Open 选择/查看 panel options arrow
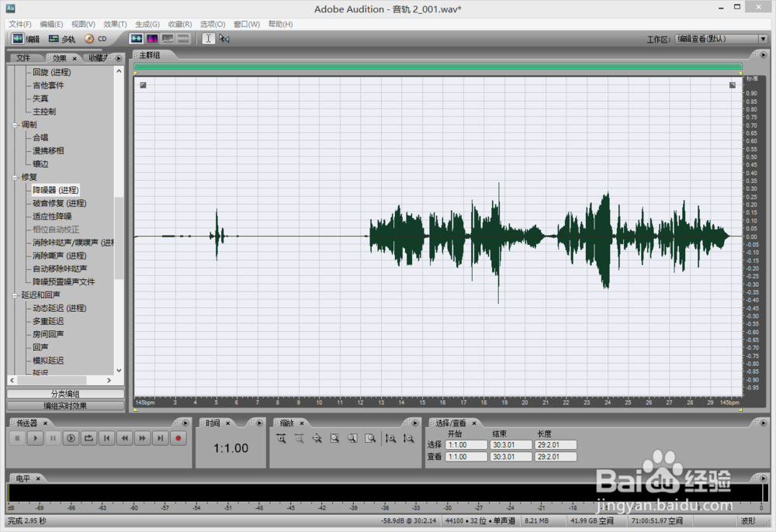776x532 pixels. click(763, 423)
